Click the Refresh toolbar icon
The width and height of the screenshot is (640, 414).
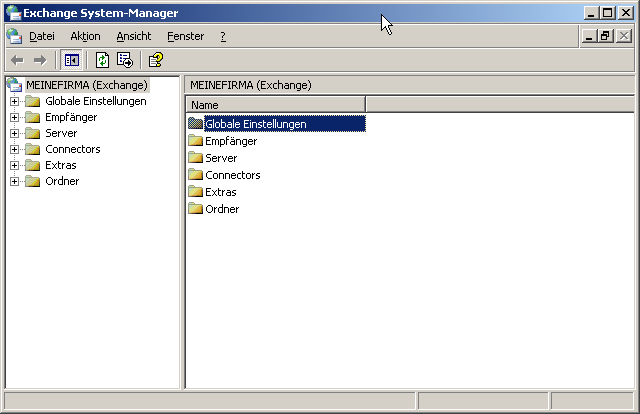[x=102, y=60]
